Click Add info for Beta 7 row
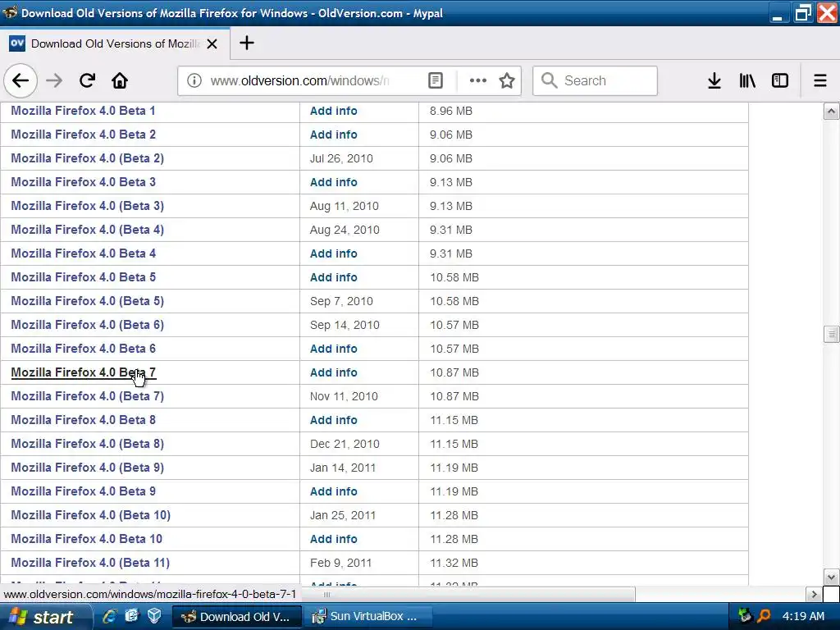This screenshot has width=840, height=630. pos(333,372)
